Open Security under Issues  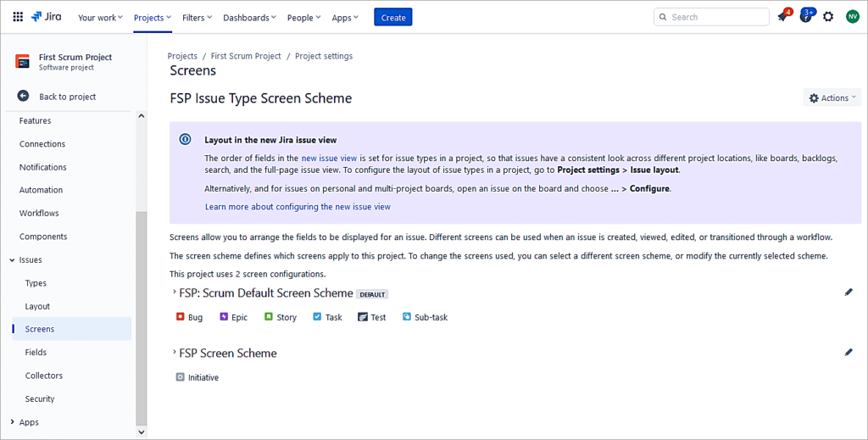pyautogui.click(x=39, y=398)
